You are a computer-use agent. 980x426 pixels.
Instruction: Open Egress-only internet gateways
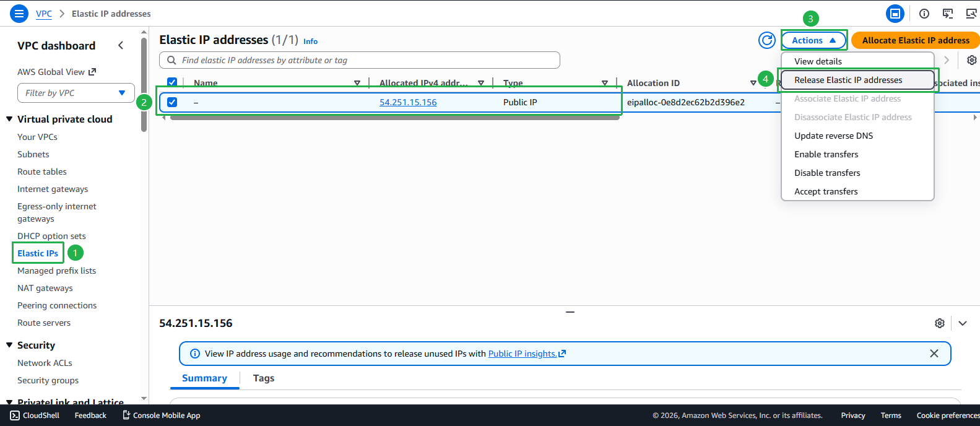(x=57, y=212)
